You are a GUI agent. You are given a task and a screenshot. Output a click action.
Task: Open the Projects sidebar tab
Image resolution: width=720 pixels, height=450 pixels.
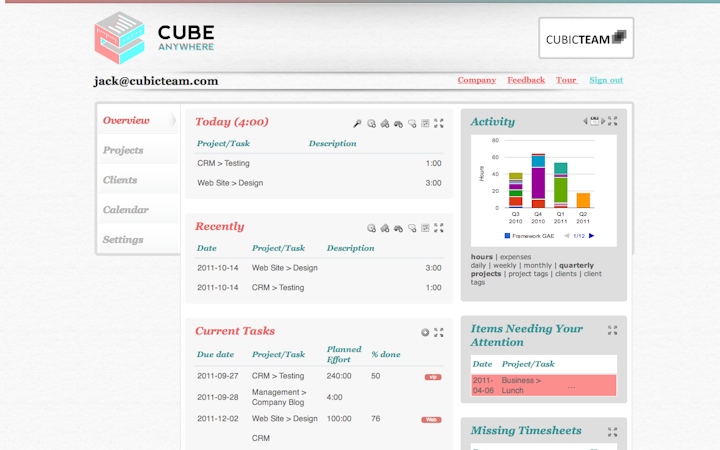click(x=137, y=150)
